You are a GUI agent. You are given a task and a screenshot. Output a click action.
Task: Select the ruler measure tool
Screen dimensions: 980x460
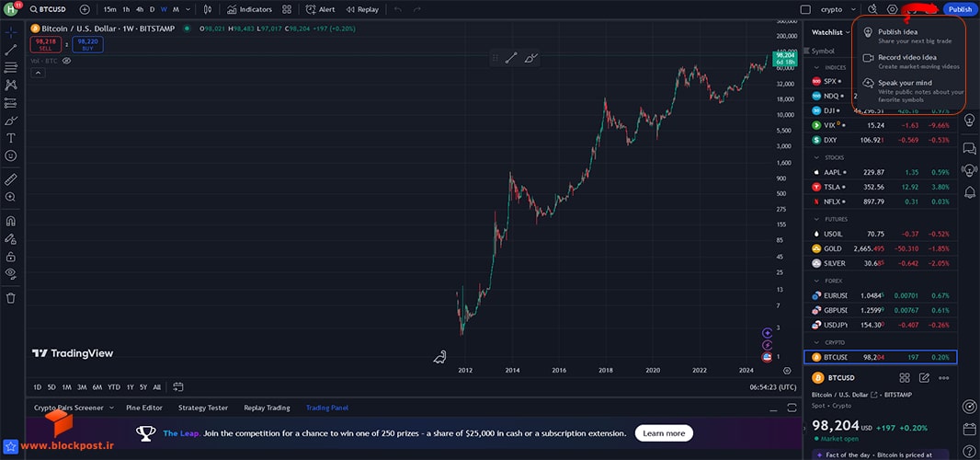[11, 179]
